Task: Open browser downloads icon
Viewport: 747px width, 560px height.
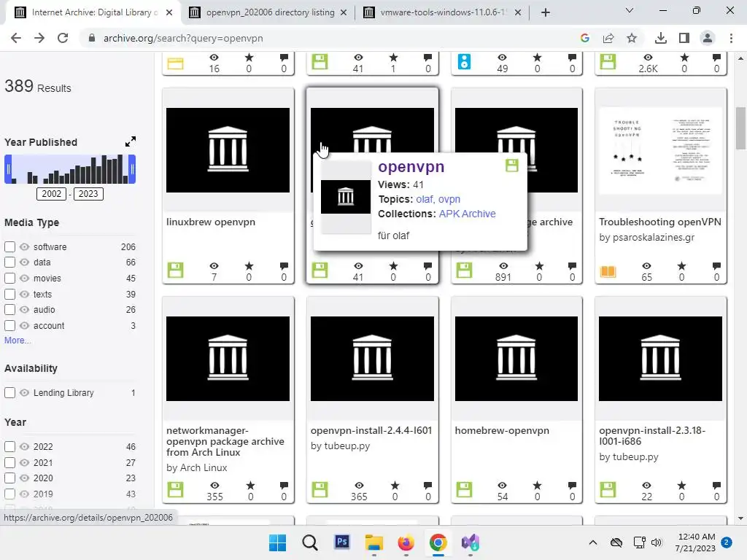Action: [661, 38]
